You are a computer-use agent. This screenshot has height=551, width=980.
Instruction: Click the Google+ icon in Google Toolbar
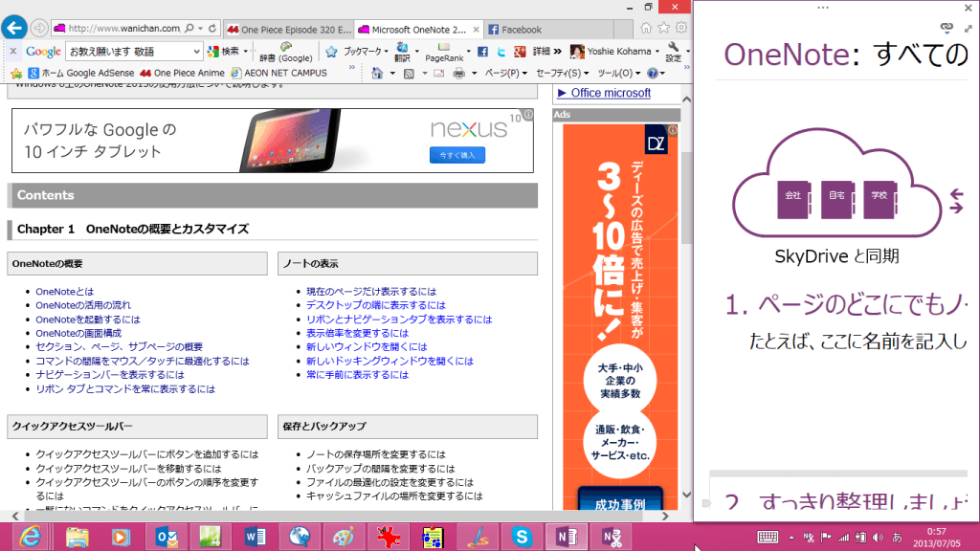[x=520, y=52]
